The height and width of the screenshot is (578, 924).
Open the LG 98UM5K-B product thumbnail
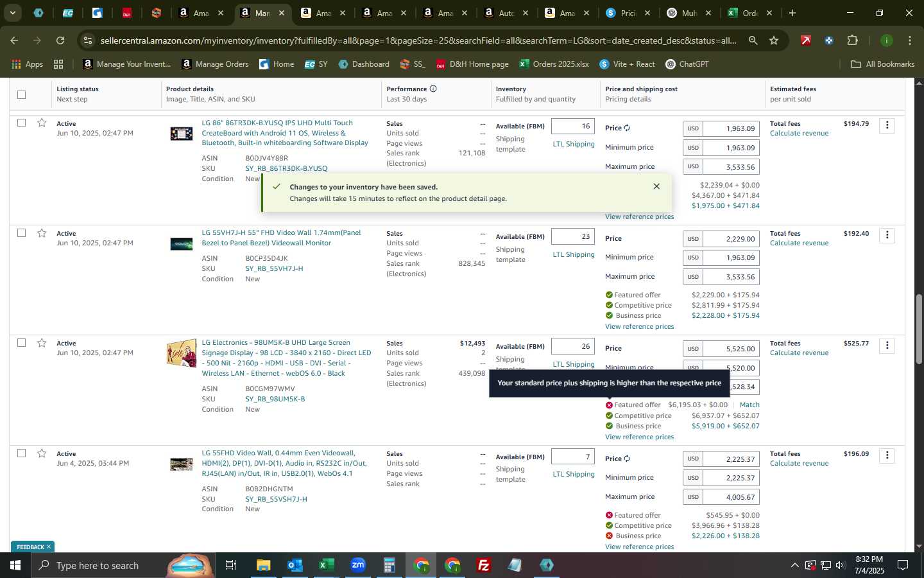[x=182, y=353]
